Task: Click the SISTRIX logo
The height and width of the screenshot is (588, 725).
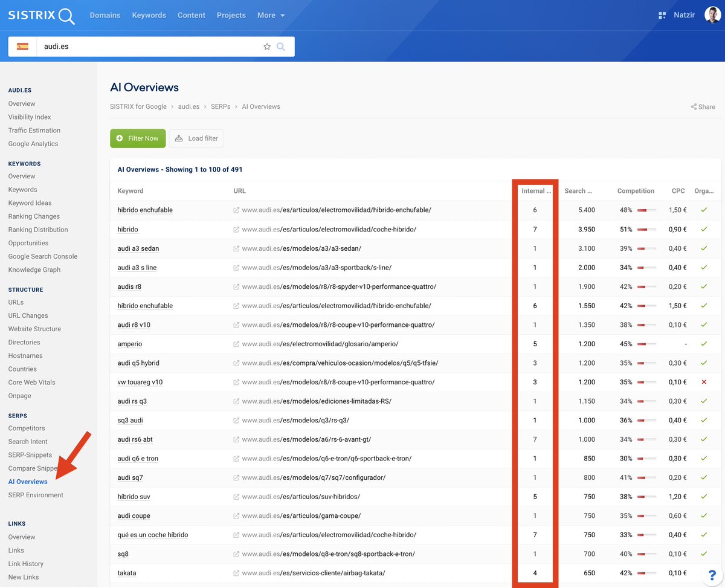Action: pyautogui.click(x=42, y=15)
